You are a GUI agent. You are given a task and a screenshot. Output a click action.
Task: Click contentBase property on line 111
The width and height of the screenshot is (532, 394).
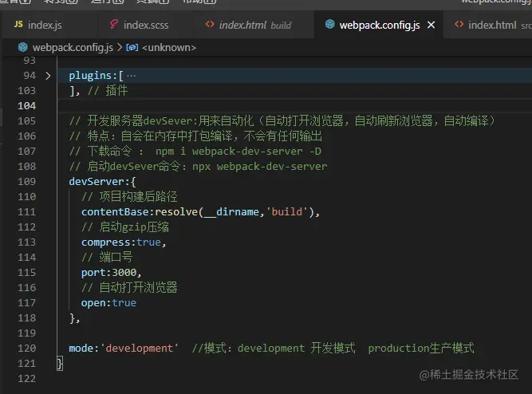[115, 212]
